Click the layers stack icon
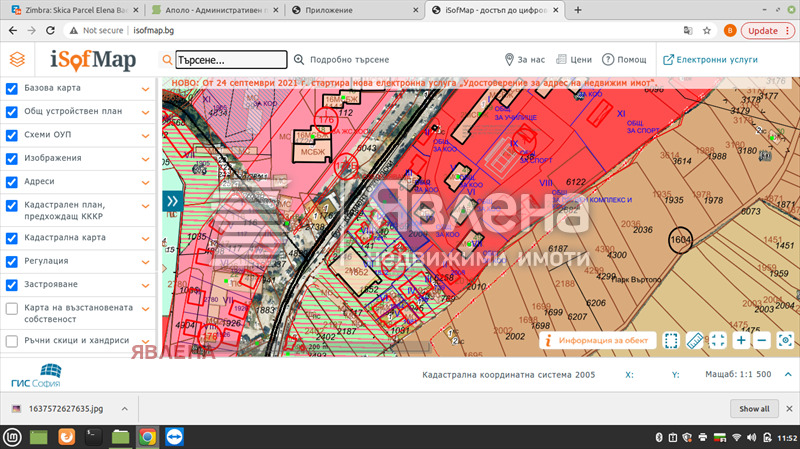Screen dimensions: 800x449 (x=17, y=59)
